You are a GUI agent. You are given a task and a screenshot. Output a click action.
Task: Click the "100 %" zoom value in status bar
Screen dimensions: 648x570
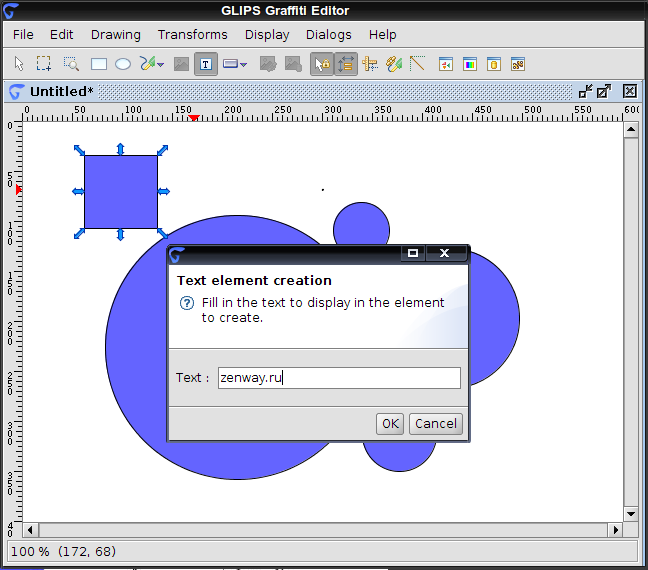point(30,552)
